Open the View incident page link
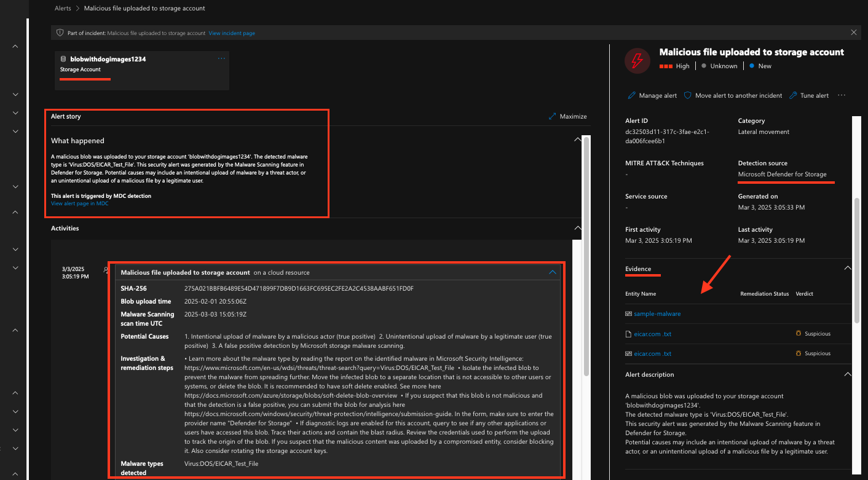 tap(232, 33)
